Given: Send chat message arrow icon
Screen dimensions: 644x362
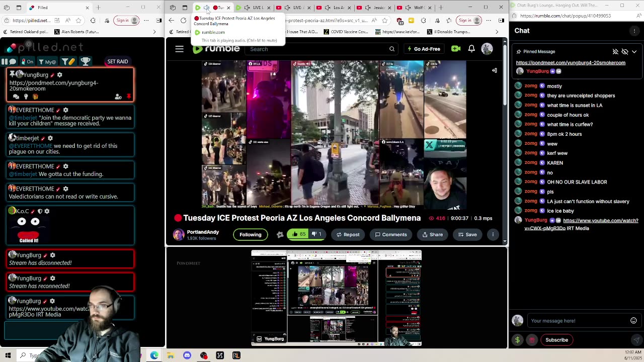Looking at the screenshot, I should click(x=636, y=340).
